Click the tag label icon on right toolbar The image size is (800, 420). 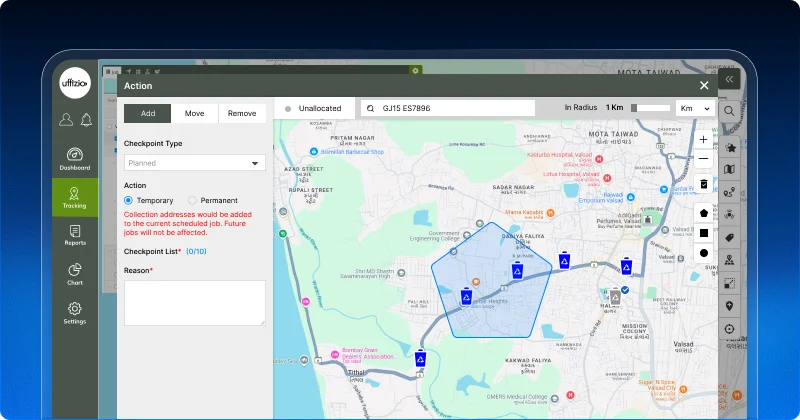click(730, 238)
